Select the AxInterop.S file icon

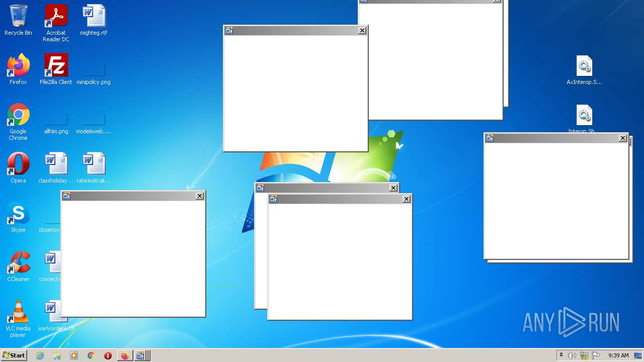[x=584, y=70]
